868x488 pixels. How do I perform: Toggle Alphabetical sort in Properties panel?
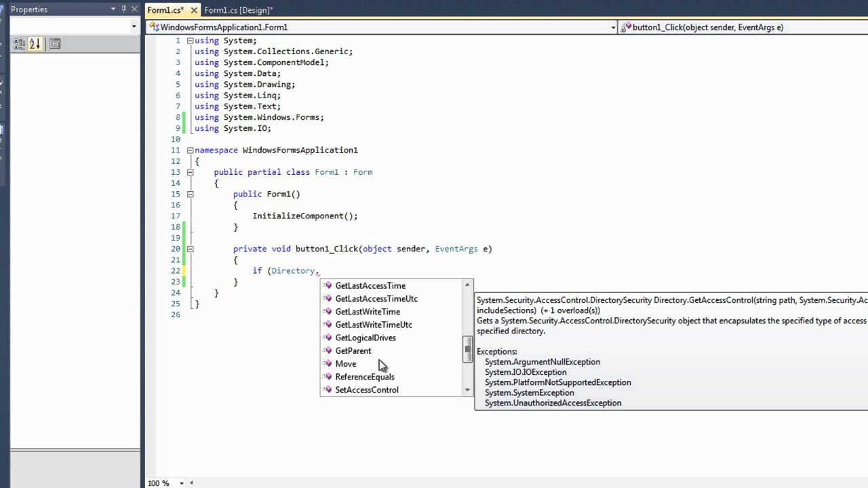tap(35, 43)
